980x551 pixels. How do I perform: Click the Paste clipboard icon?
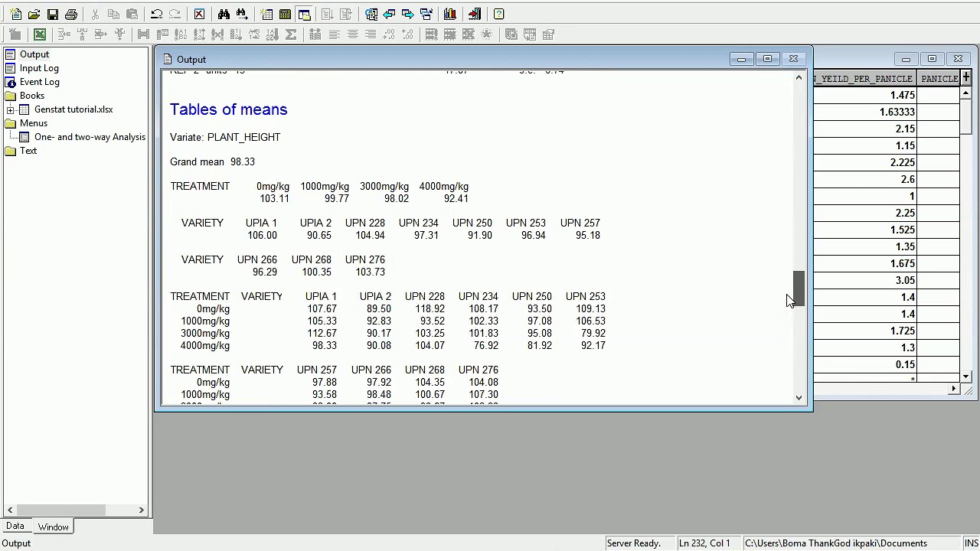pos(132,14)
